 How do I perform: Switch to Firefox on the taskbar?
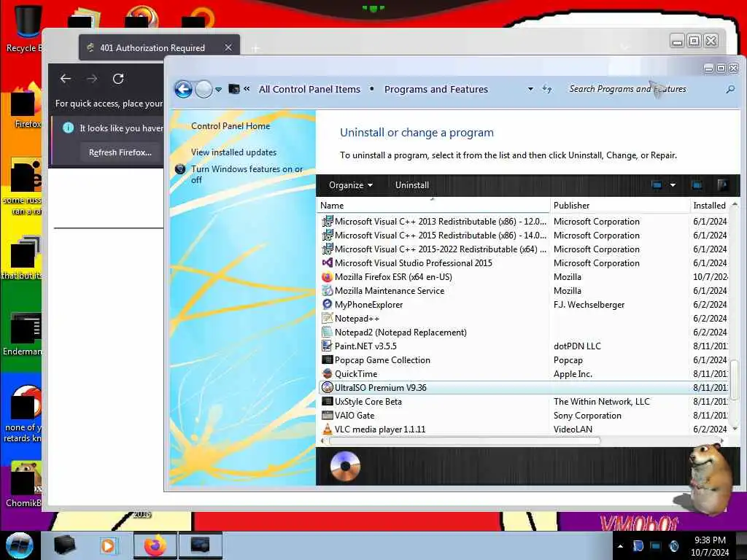pos(155,545)
